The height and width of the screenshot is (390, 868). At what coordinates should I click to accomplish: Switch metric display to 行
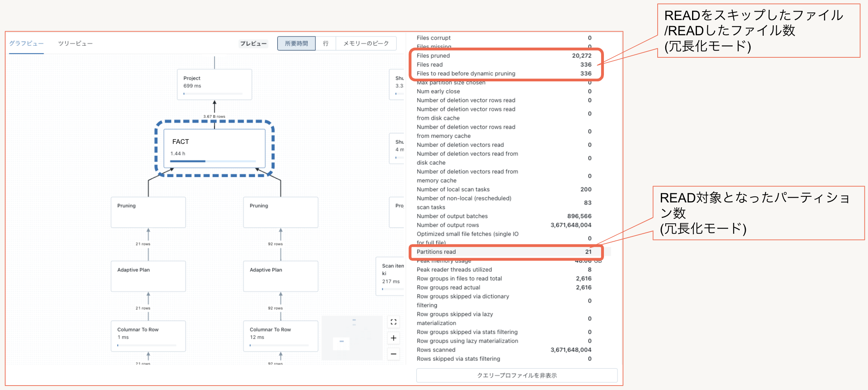click(325, 43)
